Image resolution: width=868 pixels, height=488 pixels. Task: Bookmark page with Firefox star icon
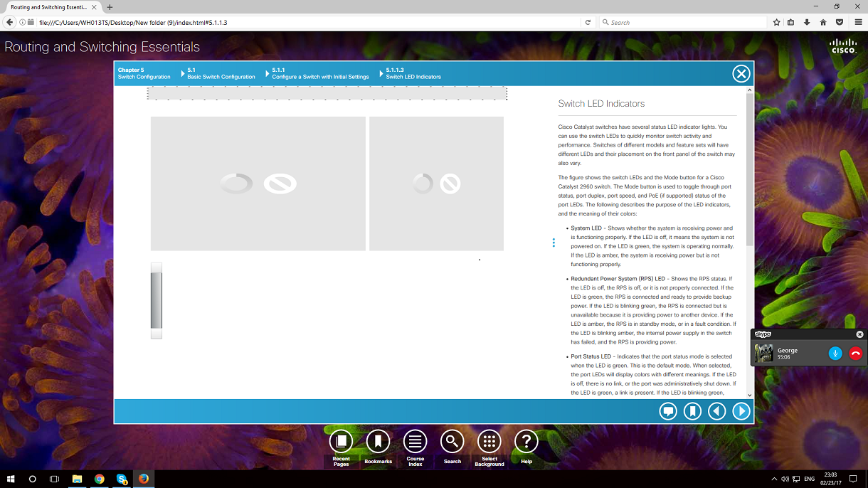pos(777,22)
